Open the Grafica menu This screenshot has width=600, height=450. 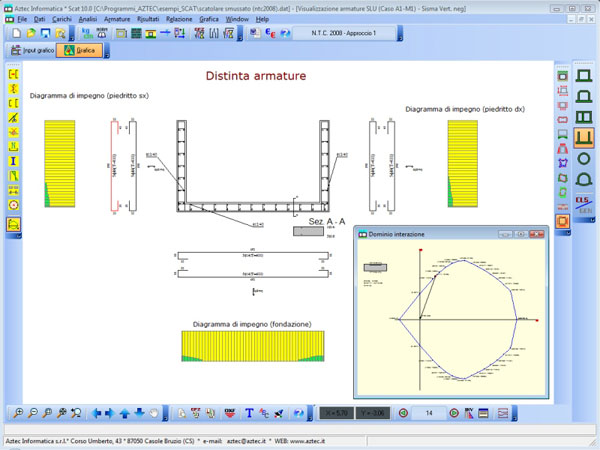209,19
